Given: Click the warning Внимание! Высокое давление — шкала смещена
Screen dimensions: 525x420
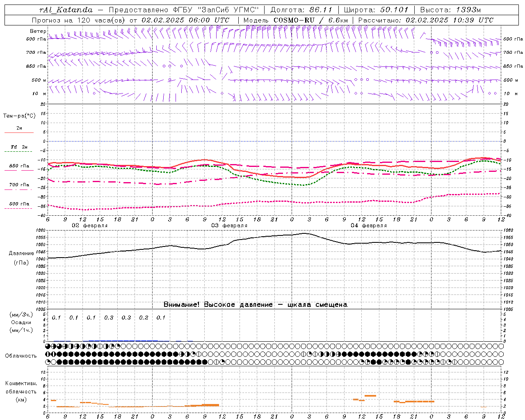Looking at the screenshot, I should pos(256,305).
